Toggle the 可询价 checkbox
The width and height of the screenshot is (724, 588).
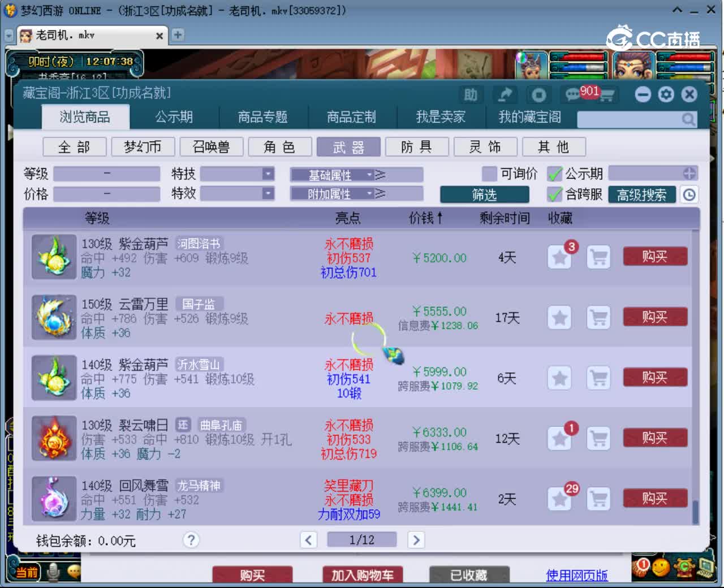pos(490,174)
